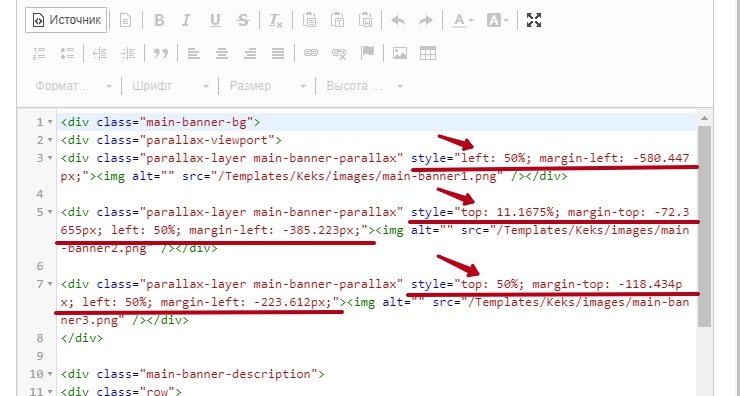Click the Insert table icon
Viewport: 740px width, 396px height.
coord(428,53)
